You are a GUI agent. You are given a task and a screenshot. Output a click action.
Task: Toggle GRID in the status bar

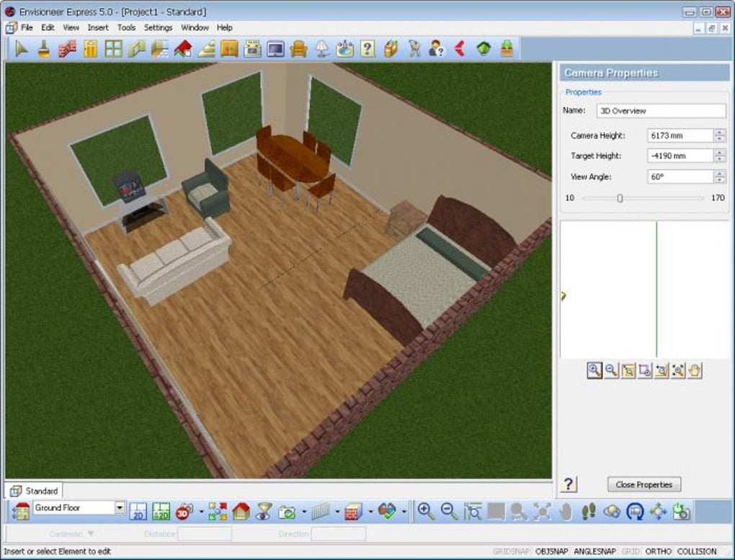coord(631,551)
